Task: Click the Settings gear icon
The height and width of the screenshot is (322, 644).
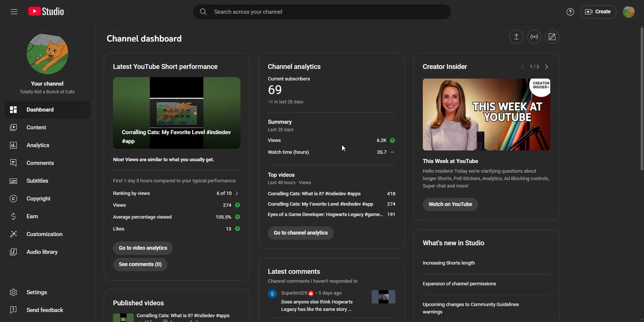Action: (x=14, y=292)
